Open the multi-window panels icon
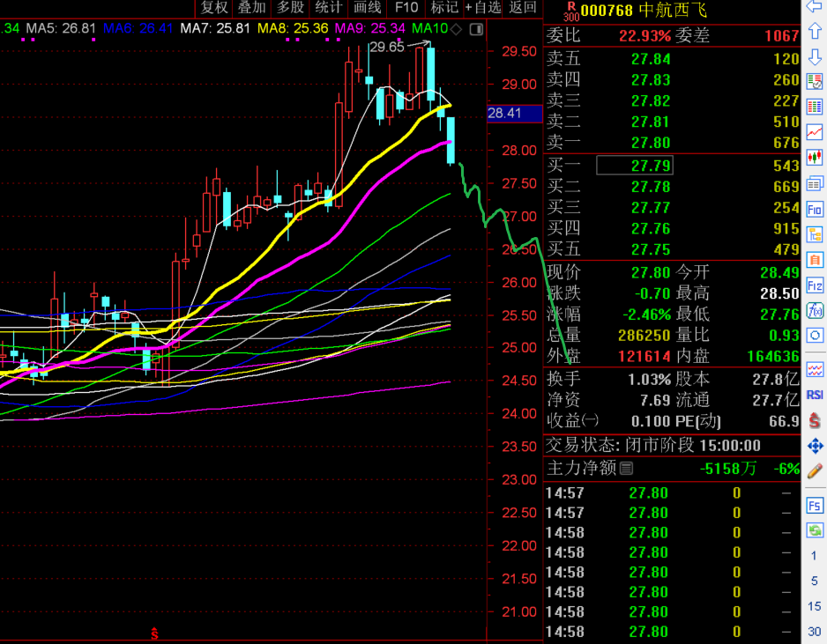Screen dimensions: 827x644 point(815,184)
